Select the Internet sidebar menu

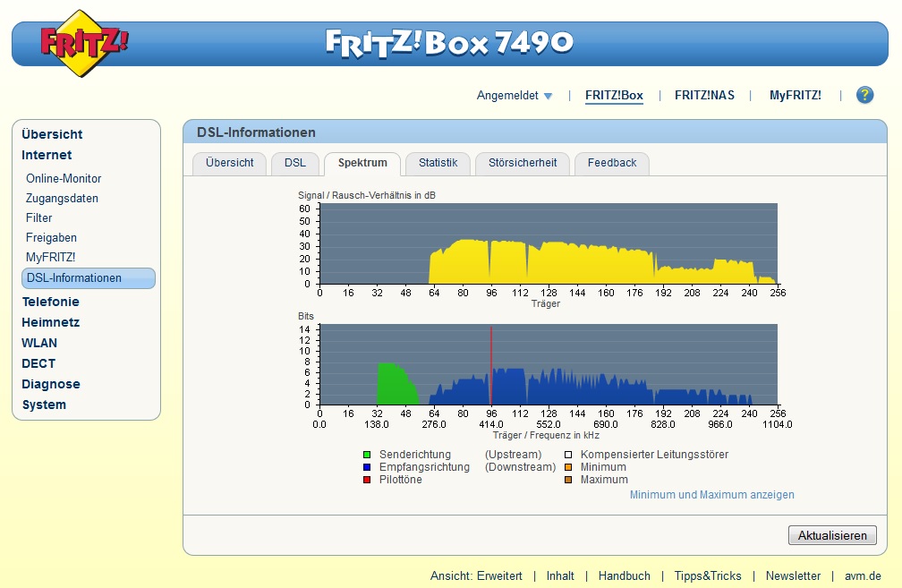click(x=47, y=155)
